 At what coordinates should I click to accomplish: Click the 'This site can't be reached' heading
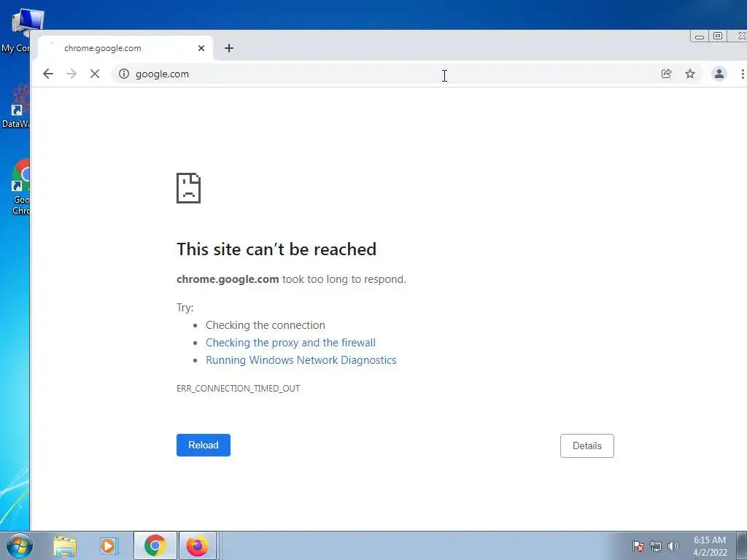click(276, 249)
